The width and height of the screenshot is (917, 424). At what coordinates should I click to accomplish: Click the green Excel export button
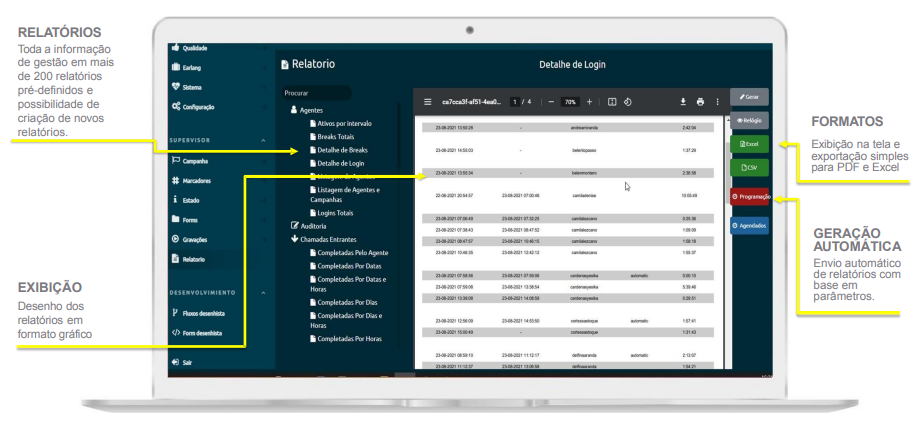[749, 145]
